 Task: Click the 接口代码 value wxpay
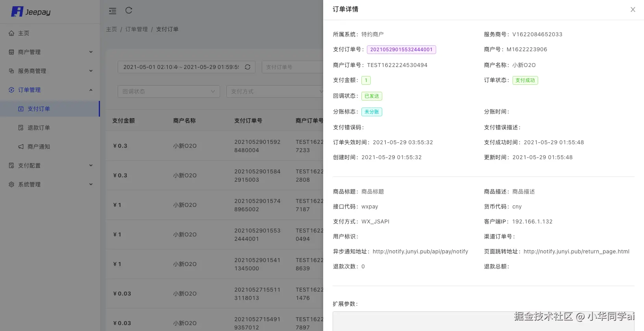tap(370, 206)
